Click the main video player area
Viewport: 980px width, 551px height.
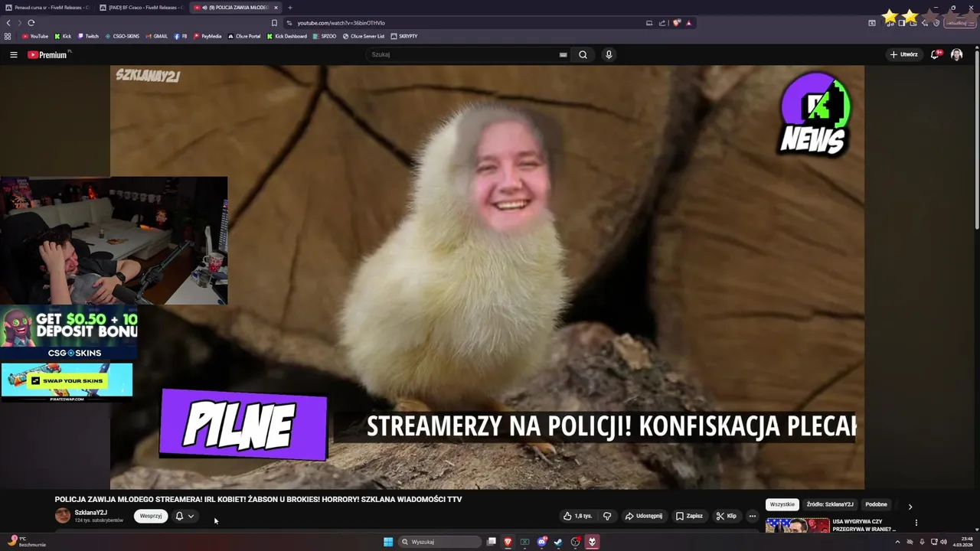487,277
